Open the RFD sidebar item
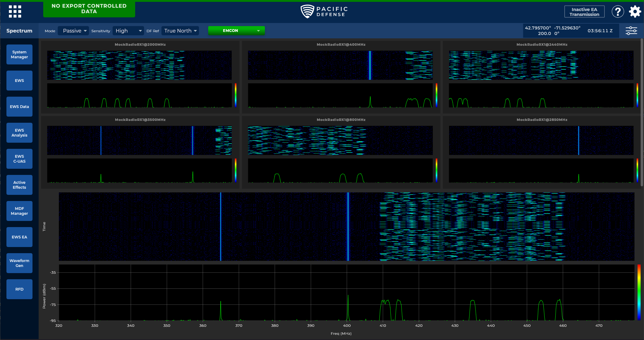 (19, 289)
